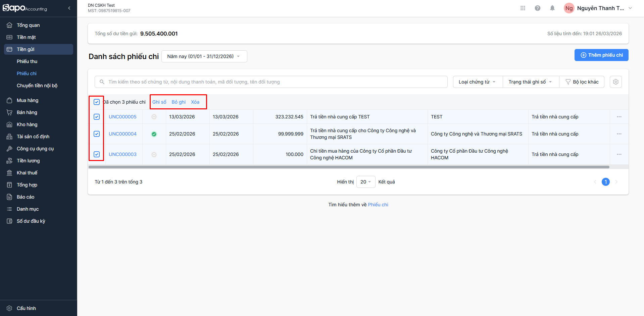Open the help question mark icon
Image resolution: width=644 pixels, height=316 pixels.
click(x=537, y=8)
